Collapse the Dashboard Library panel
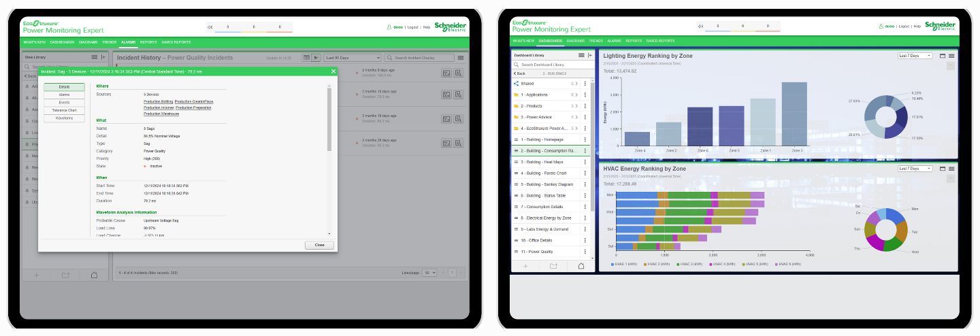 tap(590, 55)
